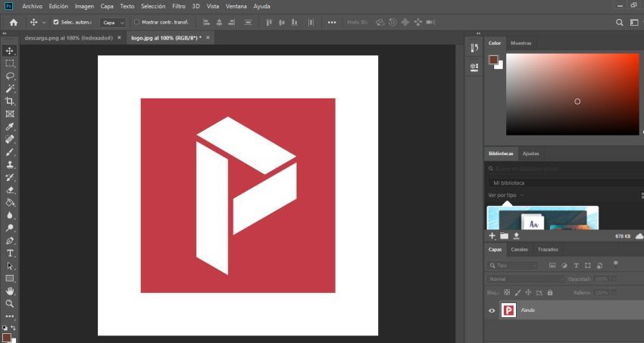Select the Spot Healing Brush tool

[10, 139]
